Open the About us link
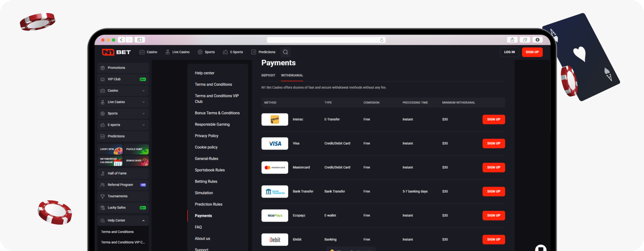Viewport: 644px width, 251px height. pos(203,239)
